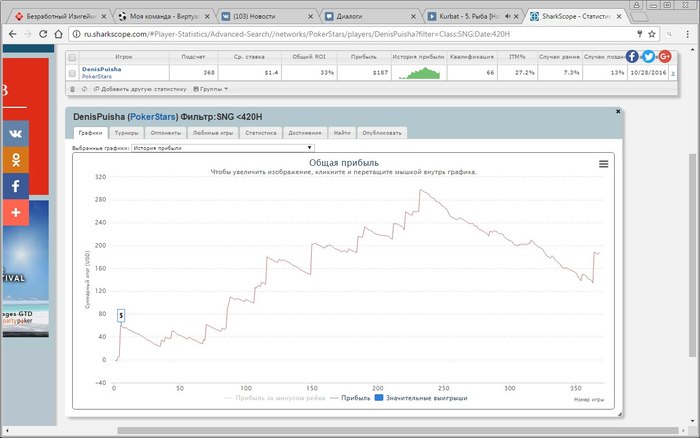
Task: Tick the DenisPuisha row checkbox
Action: pos(72,73)
